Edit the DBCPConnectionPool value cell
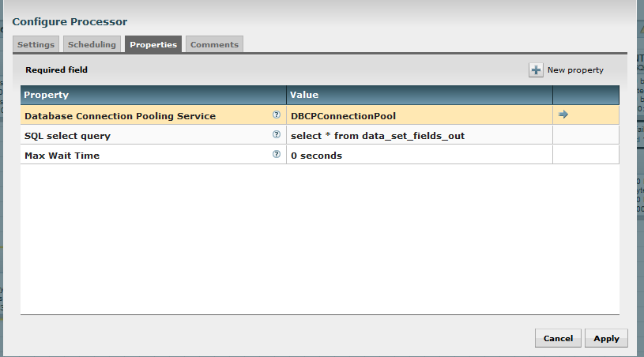Image resolution: width=644 pixels, height=357 pixels. 419,115
